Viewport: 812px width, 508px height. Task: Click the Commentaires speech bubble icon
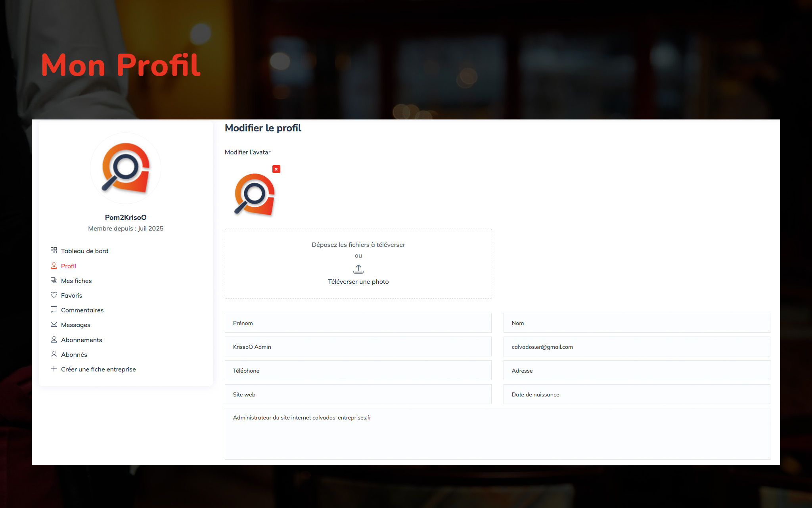(x=54, y=310)
